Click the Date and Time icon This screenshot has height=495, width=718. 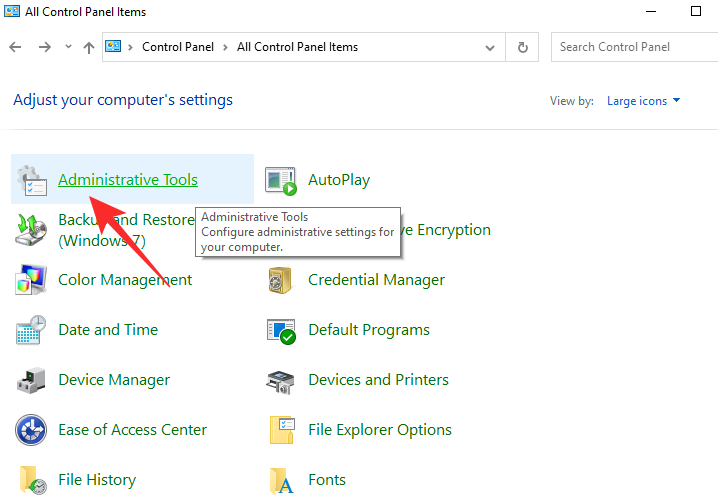[x=31, y=330]
